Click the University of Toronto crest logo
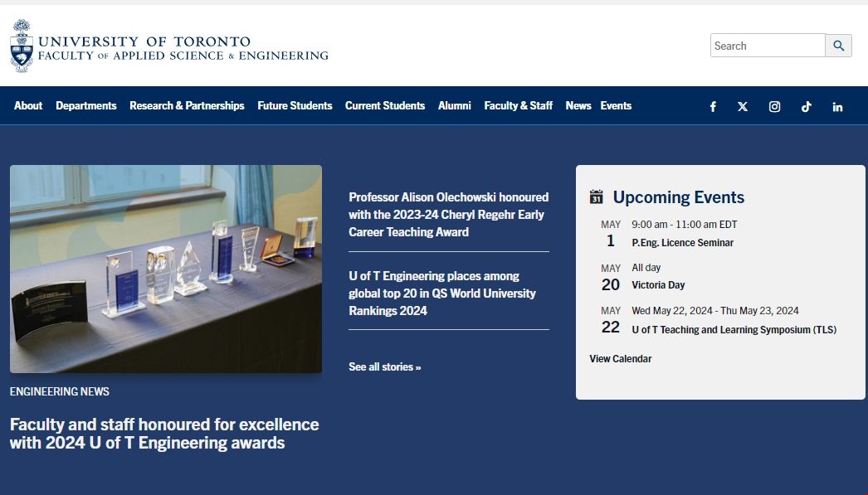Image resolution: width=868 pixels, height=495 pixels. [22, 46]
